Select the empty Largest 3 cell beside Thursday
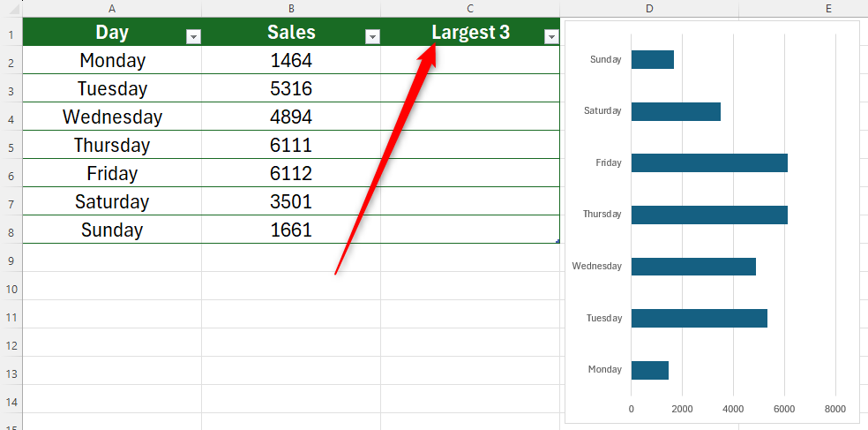Viewport: 868px width, 430px height. (470, 145)
